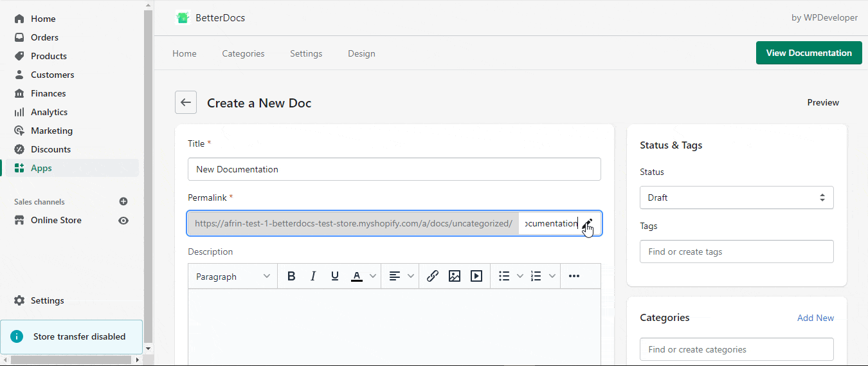This screenshot has width=868, height=366.
Task: Click the View Documentation button
Action: coord(809,53)
